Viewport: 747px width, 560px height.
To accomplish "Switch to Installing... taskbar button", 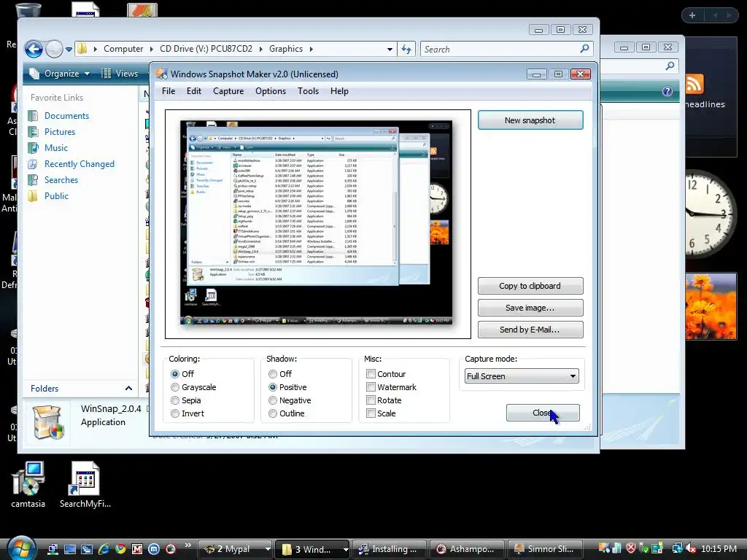I will pyautogui.click(x=390, y=549).
